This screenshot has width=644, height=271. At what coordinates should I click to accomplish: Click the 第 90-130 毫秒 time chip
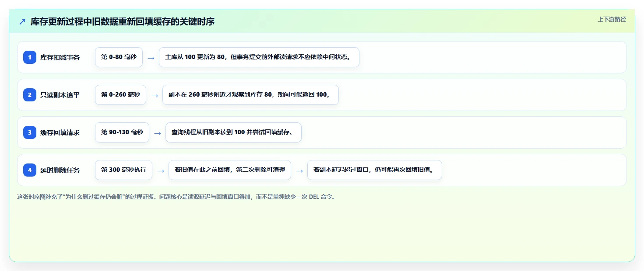(x=122, y=132)
